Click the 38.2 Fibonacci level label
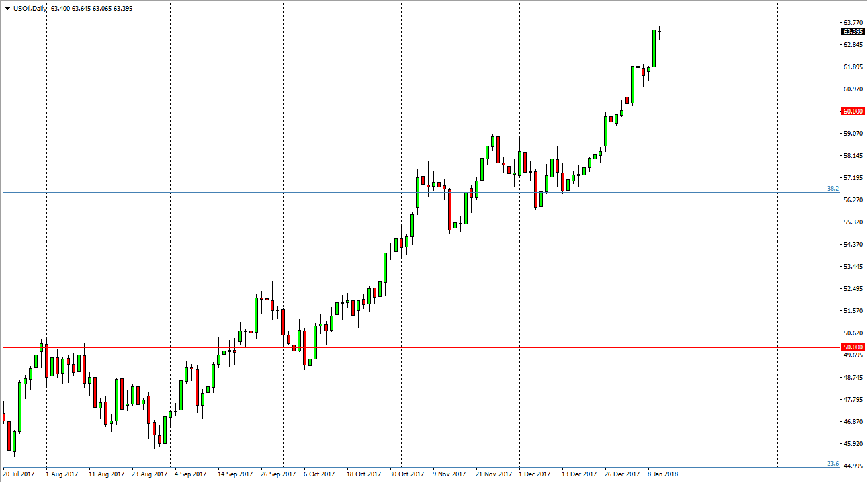The image size is (868, 483). (x=833, y=189)
